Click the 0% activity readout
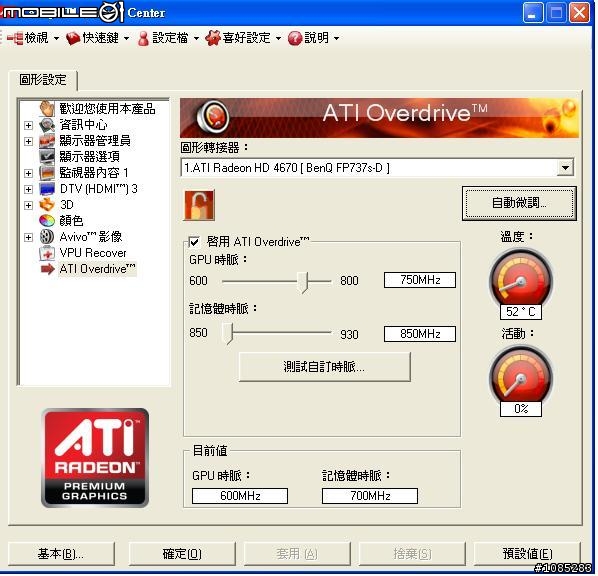598x576 pixels. (521, 409)
